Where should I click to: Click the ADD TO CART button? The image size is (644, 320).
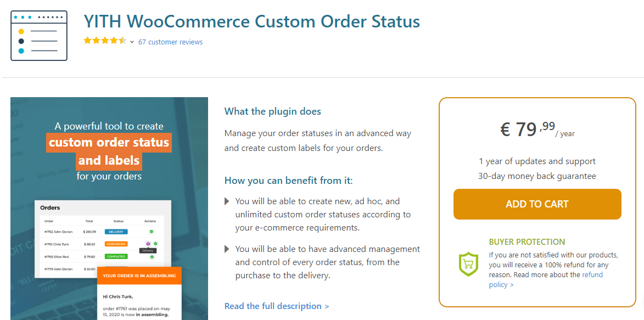pos(537,204)
